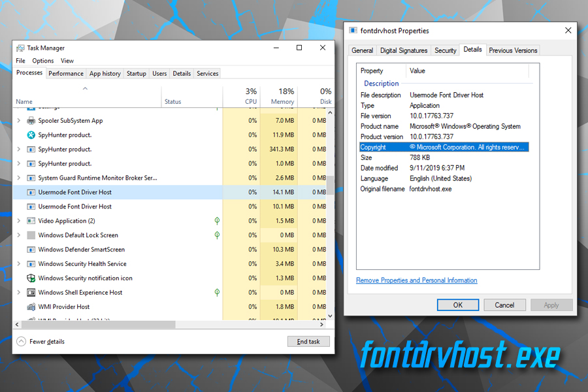588x392 pixels.
Task: Sort processes by the Memory column header
Action: [x=280, y=97]
